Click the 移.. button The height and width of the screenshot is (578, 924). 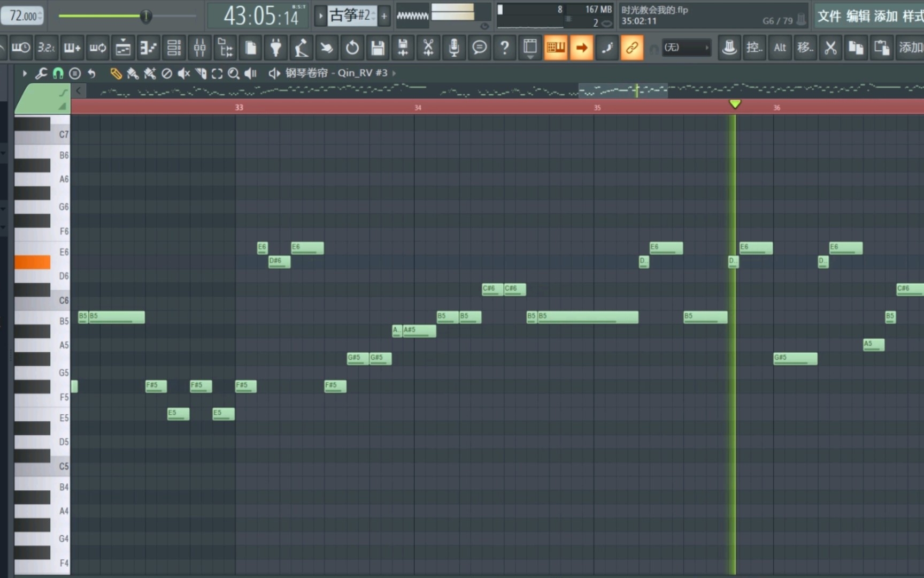click(805, 48)
